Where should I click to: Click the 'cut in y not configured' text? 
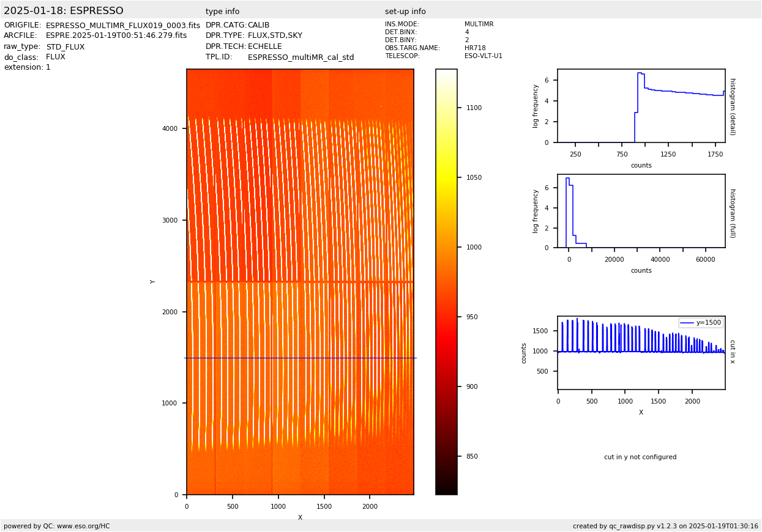click(x=640, y=457)
